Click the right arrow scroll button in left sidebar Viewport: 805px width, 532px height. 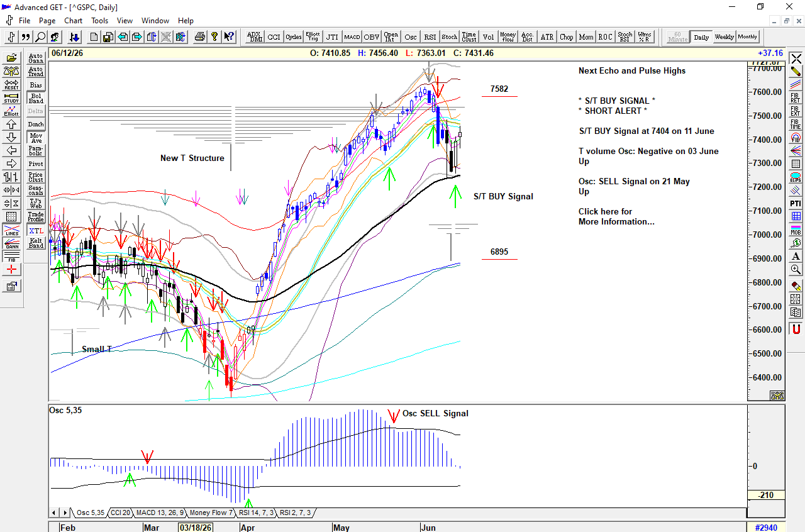tap(11, 164)
